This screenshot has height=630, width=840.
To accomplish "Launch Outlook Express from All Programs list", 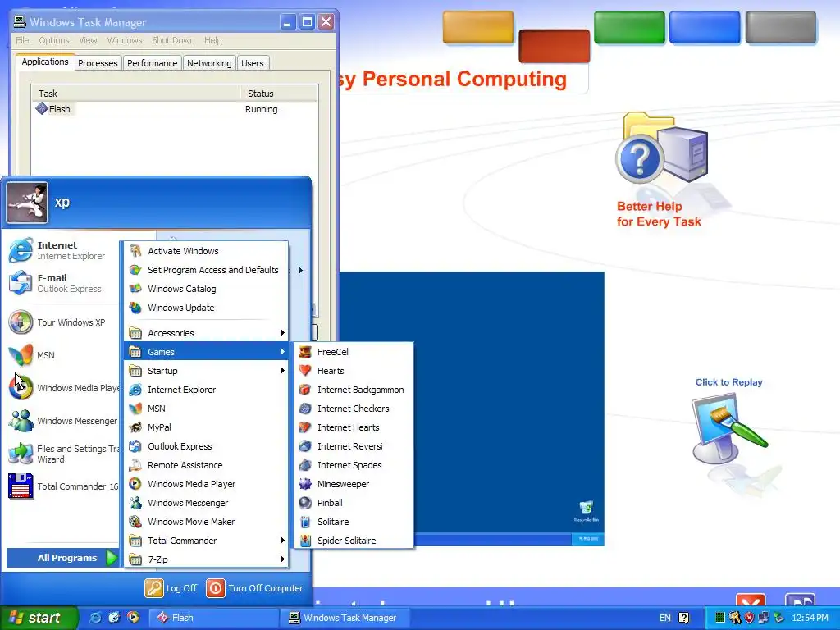I will click(206, 446).
